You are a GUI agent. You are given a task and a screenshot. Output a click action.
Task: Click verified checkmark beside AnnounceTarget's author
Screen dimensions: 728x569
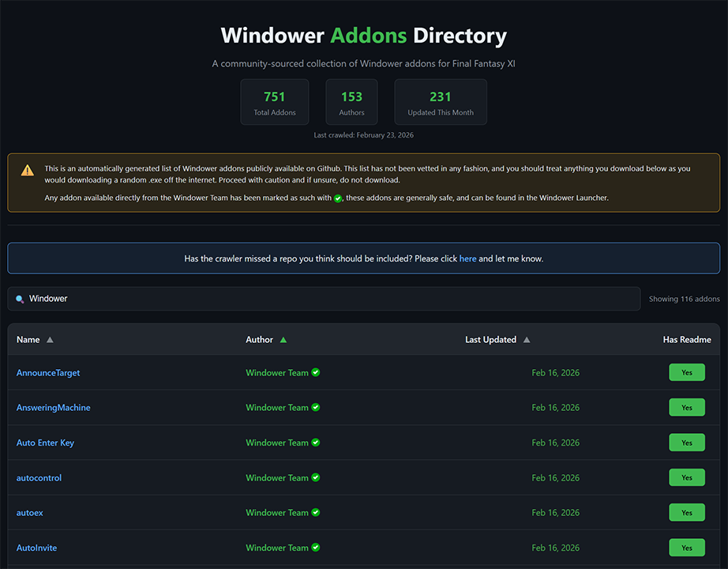click(316, 372)
